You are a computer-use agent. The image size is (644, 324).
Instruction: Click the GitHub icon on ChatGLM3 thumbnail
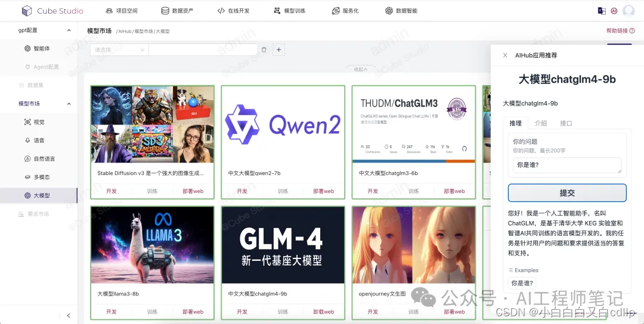coord(465,148)
